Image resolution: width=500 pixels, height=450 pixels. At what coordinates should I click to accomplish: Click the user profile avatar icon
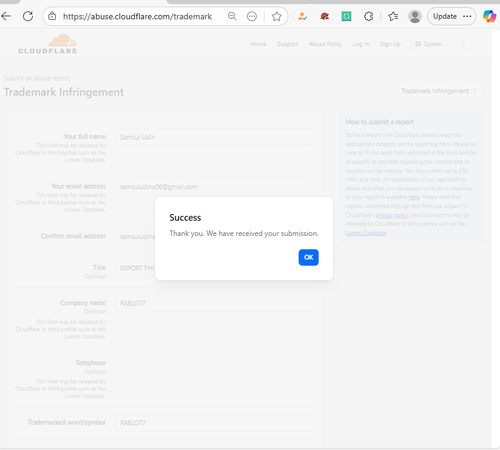click(x=415, y=16)
